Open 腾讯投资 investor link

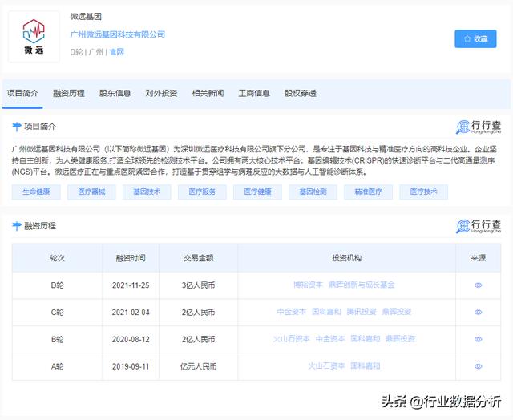362,312
